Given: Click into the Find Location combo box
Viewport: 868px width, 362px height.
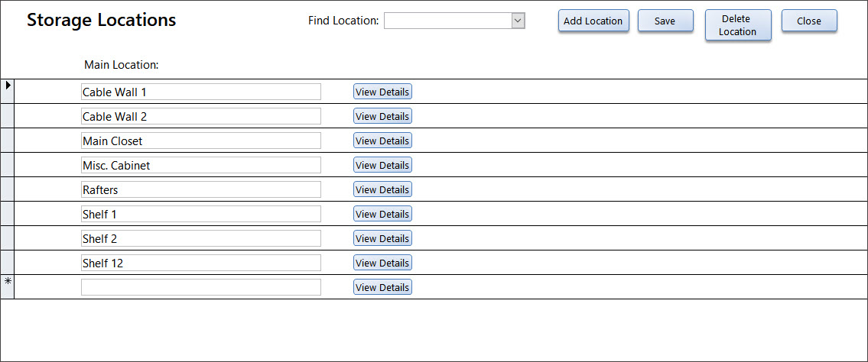Looking at the screenshot, I should 448,21.
